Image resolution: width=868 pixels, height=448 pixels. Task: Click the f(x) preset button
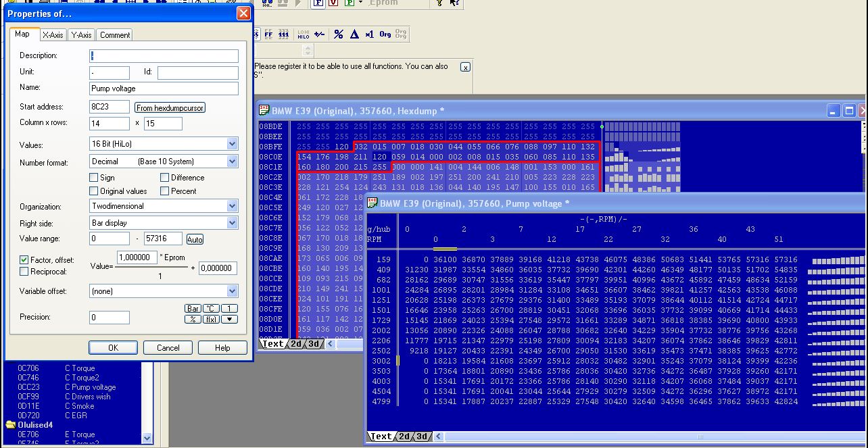(212, 319)
